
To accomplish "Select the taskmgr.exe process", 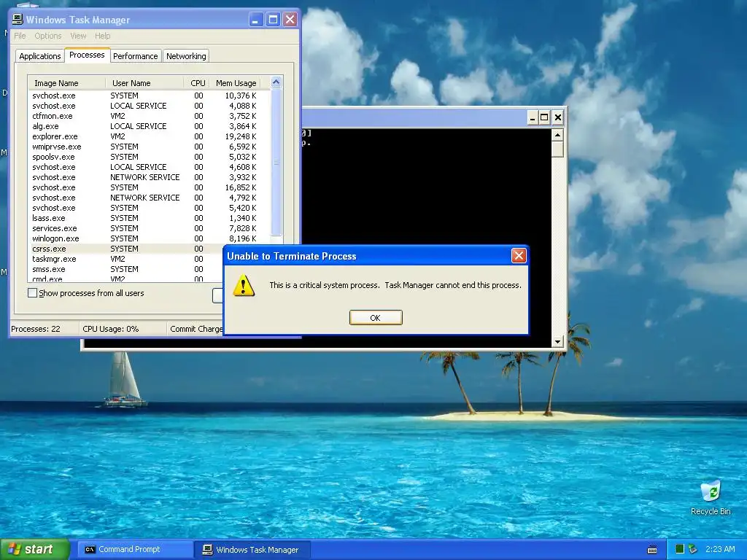I will [x=125, y=259].
